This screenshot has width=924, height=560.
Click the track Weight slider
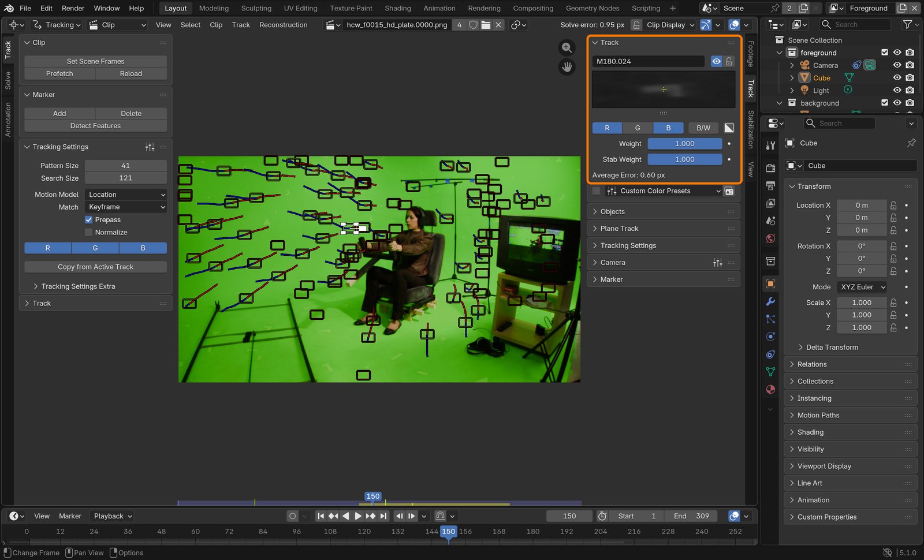685,144
